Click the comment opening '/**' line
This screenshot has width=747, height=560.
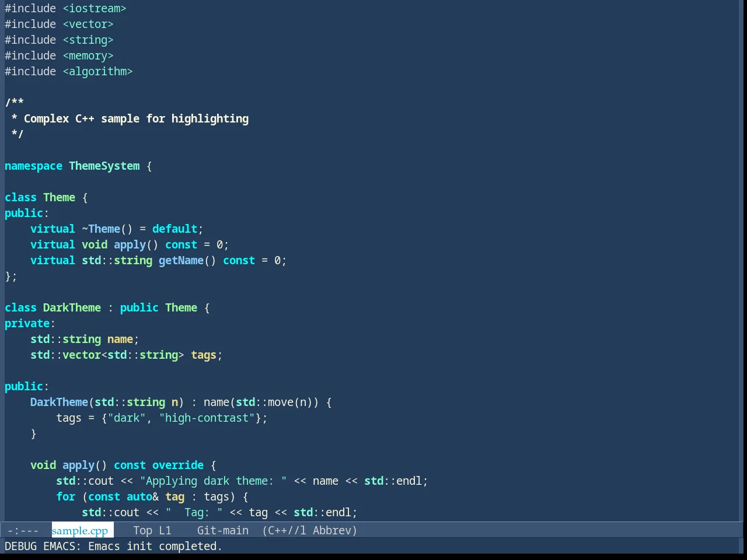click(15, 103)
